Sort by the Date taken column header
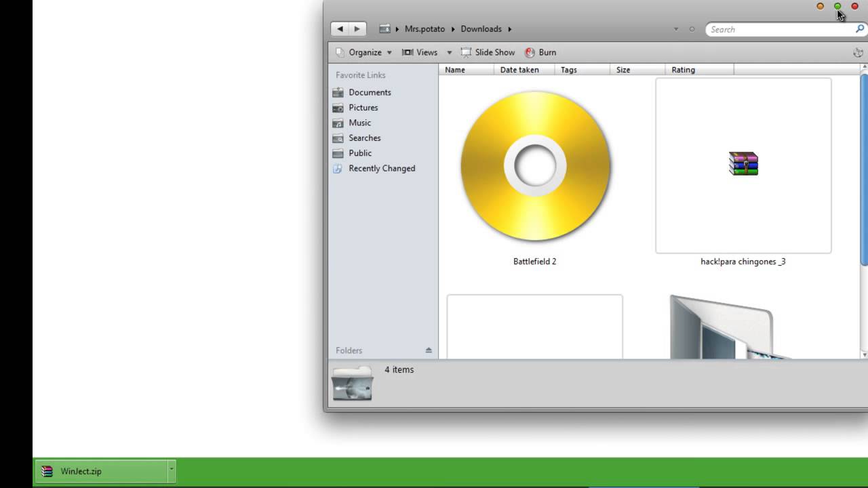The width and height of the screenshot is (868, 488). [525, 70]
